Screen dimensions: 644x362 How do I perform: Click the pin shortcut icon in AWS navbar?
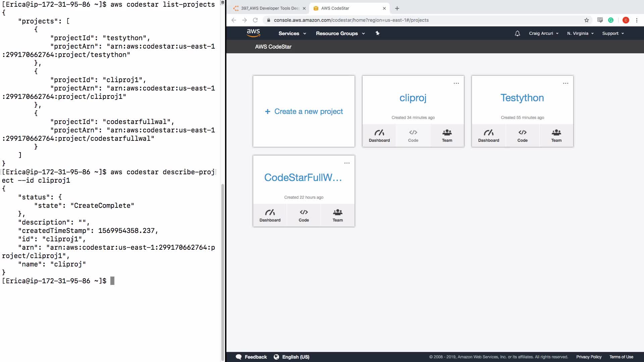pos(377,33)
